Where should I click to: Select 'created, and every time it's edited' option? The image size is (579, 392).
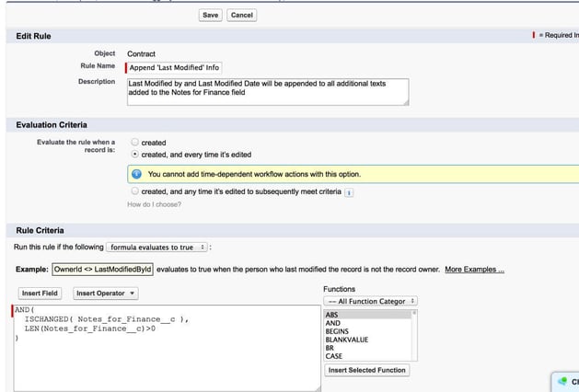coord(135,155)
